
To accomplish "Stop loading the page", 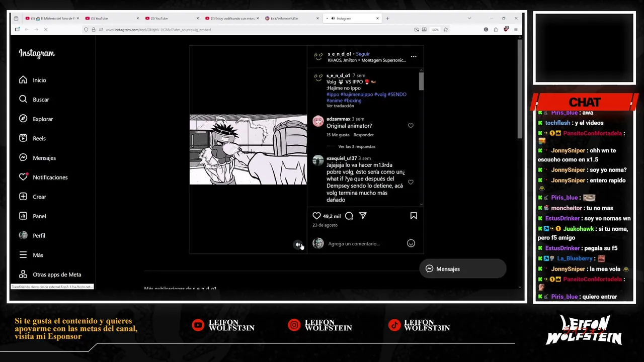I will coord(45,30).
